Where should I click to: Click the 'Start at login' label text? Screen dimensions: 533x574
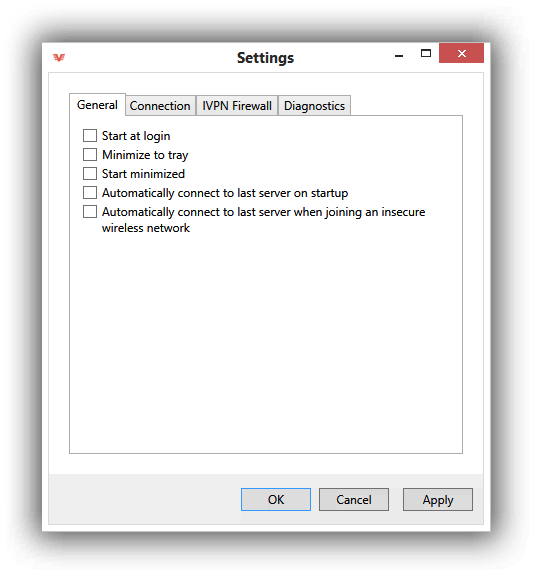pos(136,136)
